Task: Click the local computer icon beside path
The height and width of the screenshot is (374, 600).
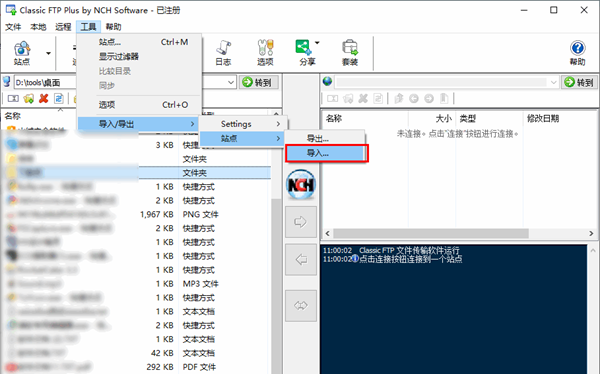Action: [7, 82]
